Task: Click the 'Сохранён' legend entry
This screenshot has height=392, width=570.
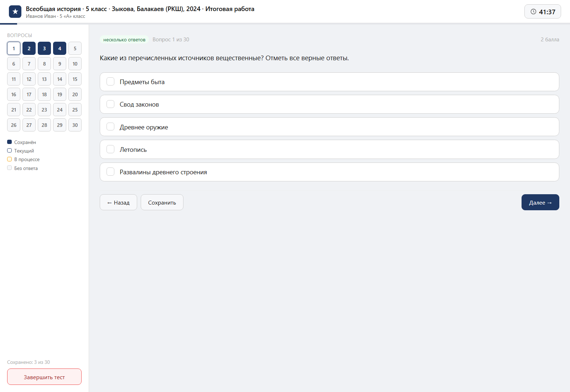Action: pos(22,142)
